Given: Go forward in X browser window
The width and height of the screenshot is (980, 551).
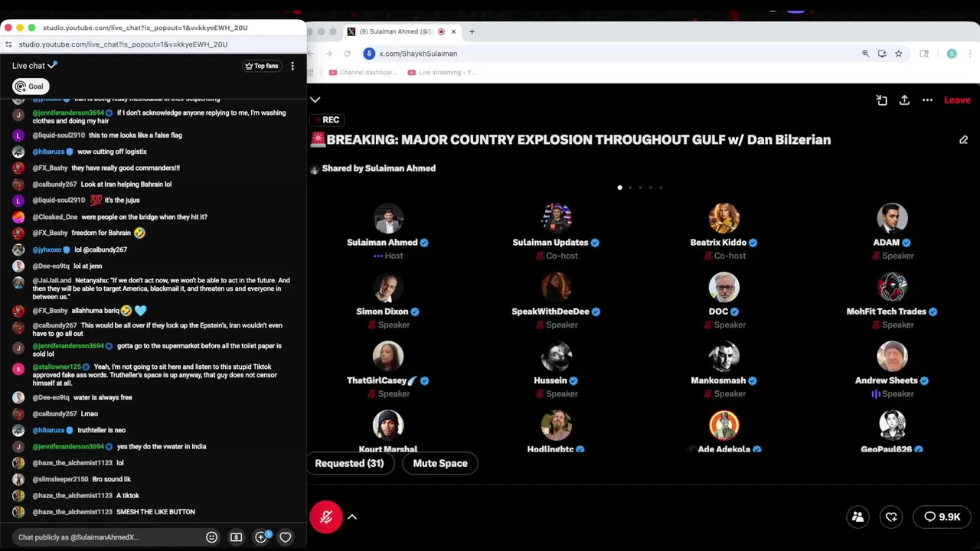Looking at the screenshot, I should 328,54.
